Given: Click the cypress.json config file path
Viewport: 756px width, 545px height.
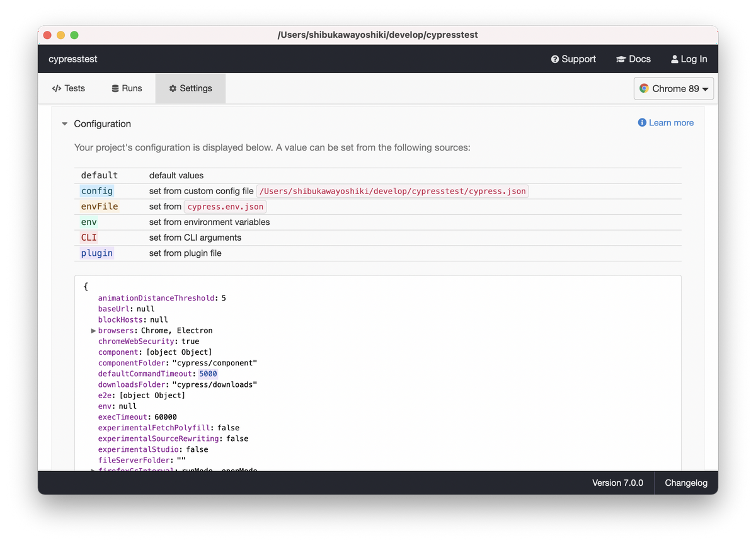Looking at the screenshot, I should point(392,191).
